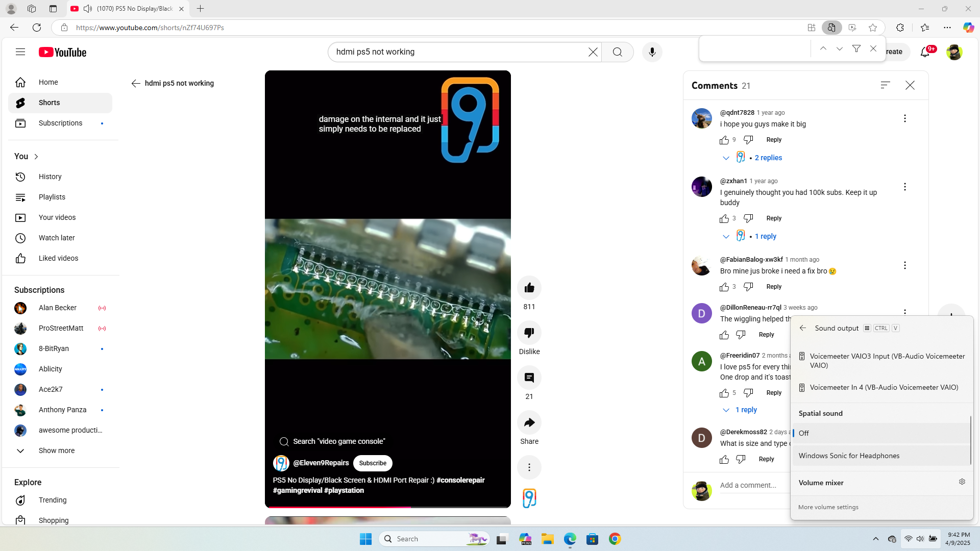Search "video game console" suggestion
Viewport: 980px width, 551px height.
click(x=333, y=441)
